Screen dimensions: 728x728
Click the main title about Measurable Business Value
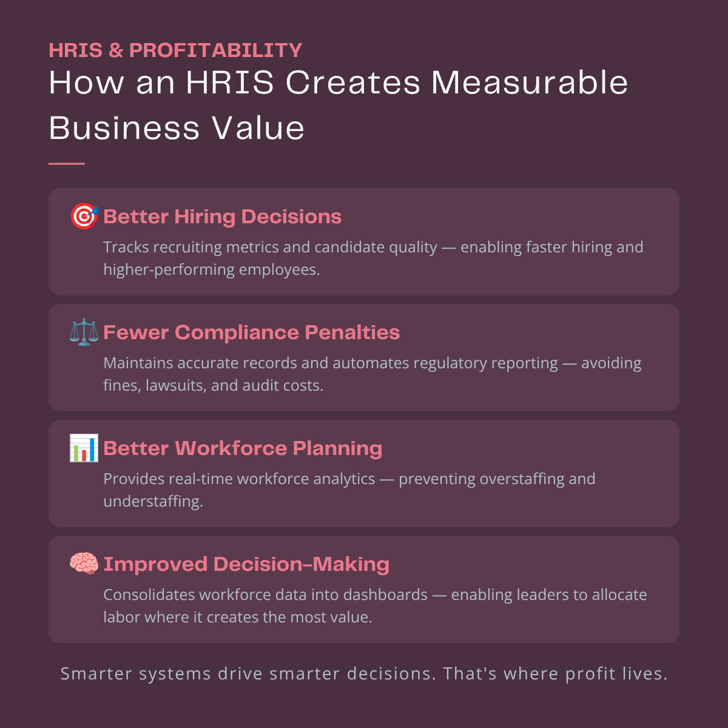click(339, 105)
